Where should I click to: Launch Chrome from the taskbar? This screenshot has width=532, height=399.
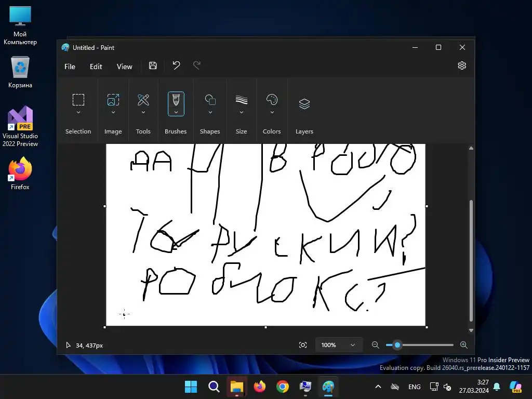283,387
